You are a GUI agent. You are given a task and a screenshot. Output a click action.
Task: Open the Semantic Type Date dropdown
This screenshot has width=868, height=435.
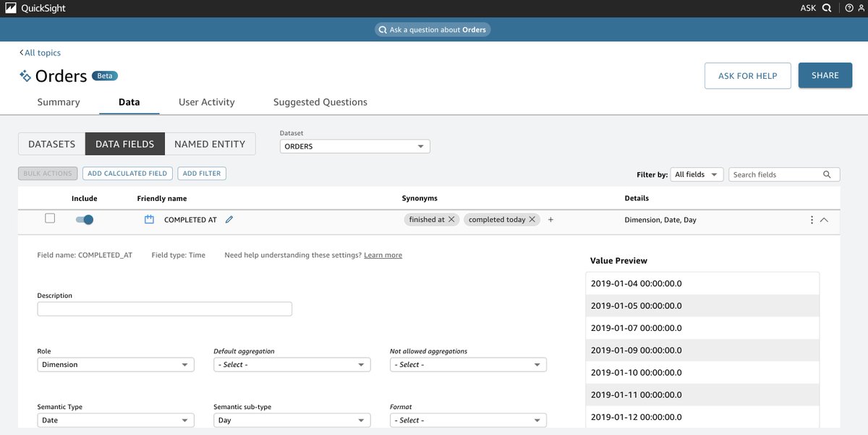point(116,420)
